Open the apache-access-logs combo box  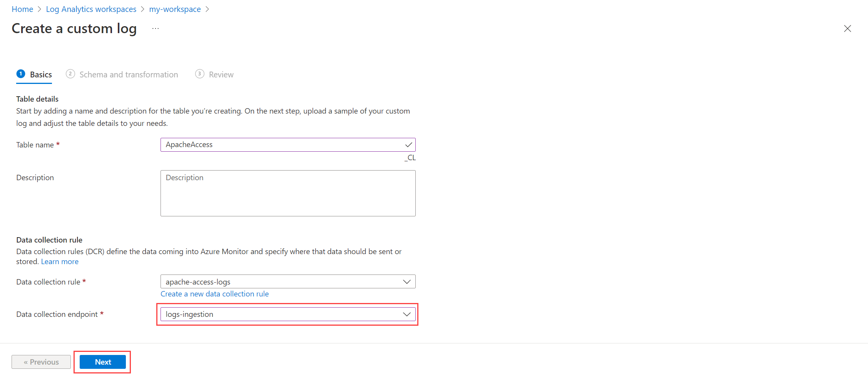point(288,281)
